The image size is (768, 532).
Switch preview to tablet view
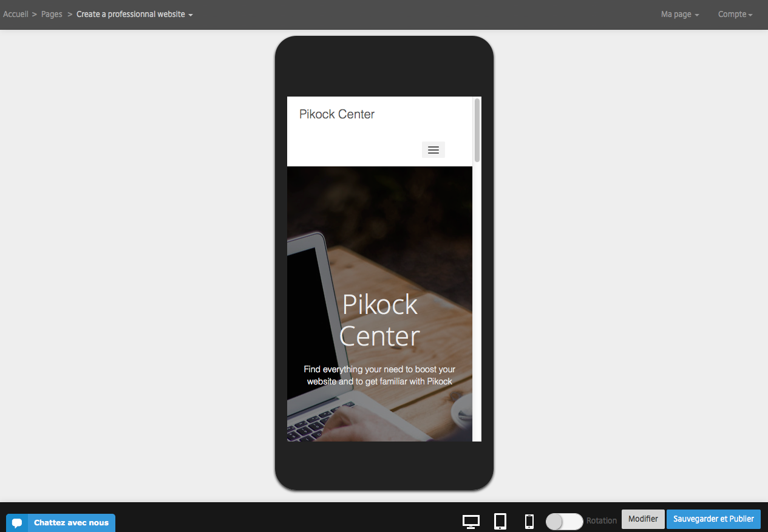click(500, 521)
